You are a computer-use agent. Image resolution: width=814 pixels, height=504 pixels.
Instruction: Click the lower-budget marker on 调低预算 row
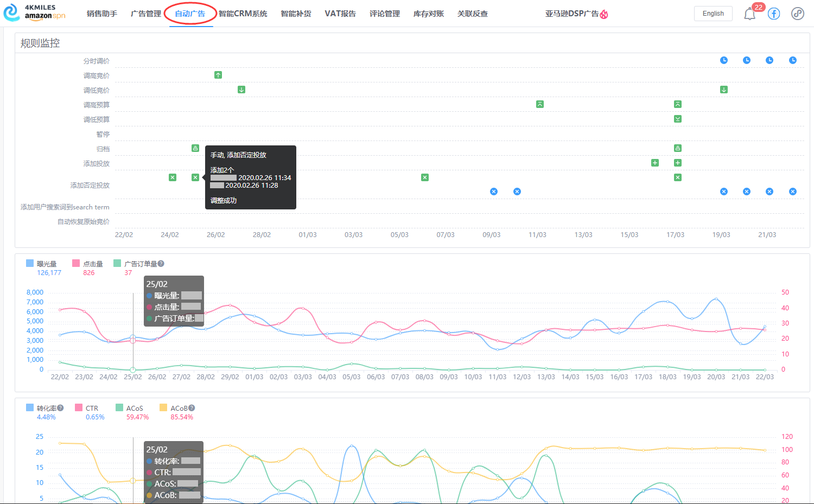pos(677,119)
